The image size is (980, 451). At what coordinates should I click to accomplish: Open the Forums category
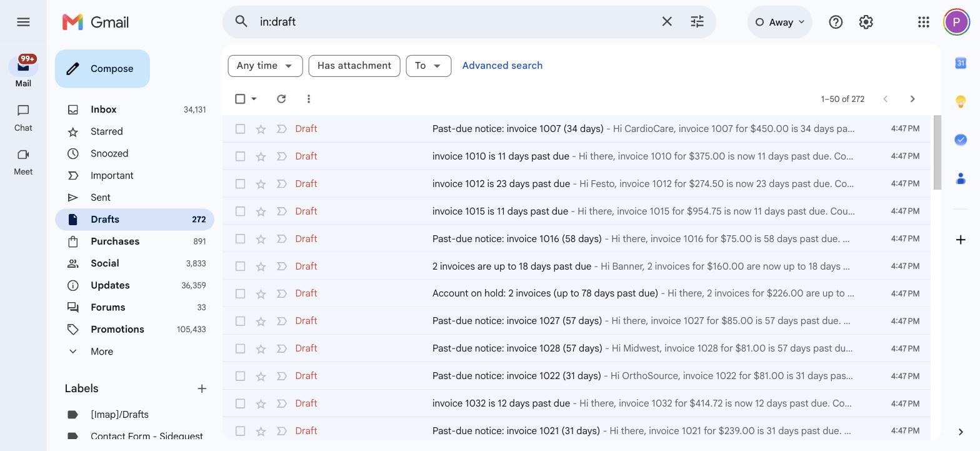point(134,307)
